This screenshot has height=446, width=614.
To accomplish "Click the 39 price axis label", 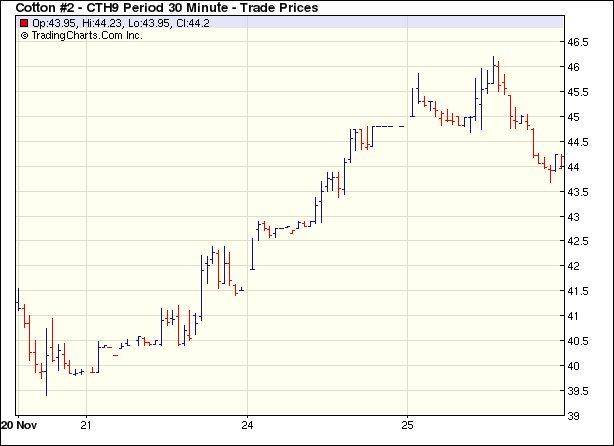I will [x=576, y=416].
